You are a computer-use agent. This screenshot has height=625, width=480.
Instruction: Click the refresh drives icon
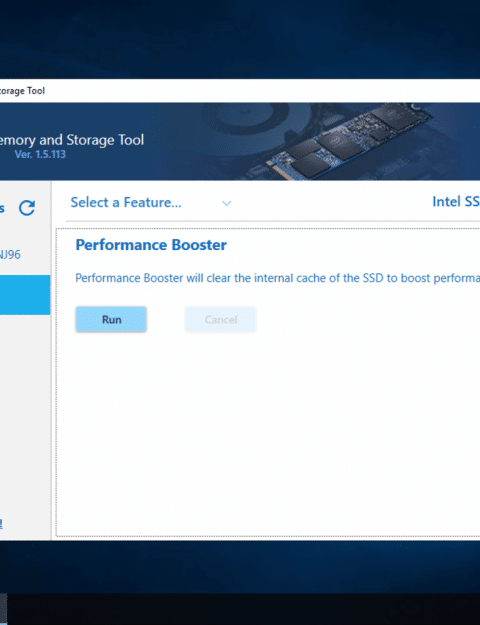(x=27, y=208)
